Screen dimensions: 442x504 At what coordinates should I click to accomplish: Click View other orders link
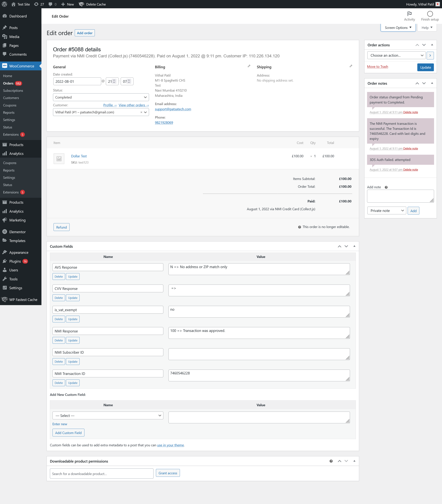(x=134, y=105)
